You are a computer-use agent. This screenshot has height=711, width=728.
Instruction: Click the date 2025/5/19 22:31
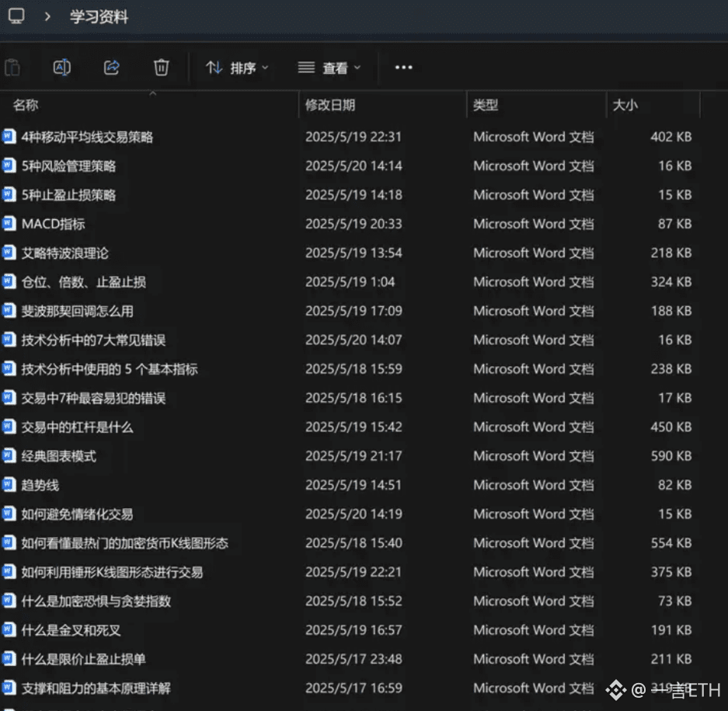coord(354,137)
